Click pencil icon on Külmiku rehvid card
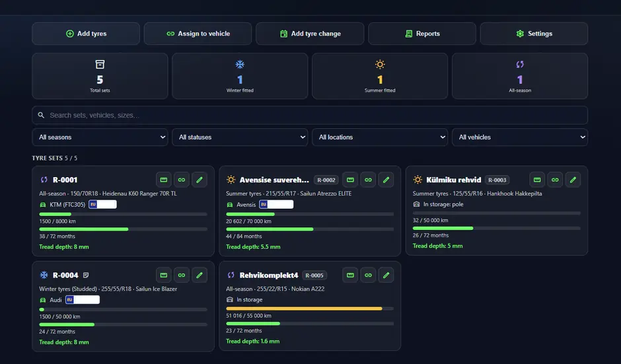621x364 pixels. [573, 180]
